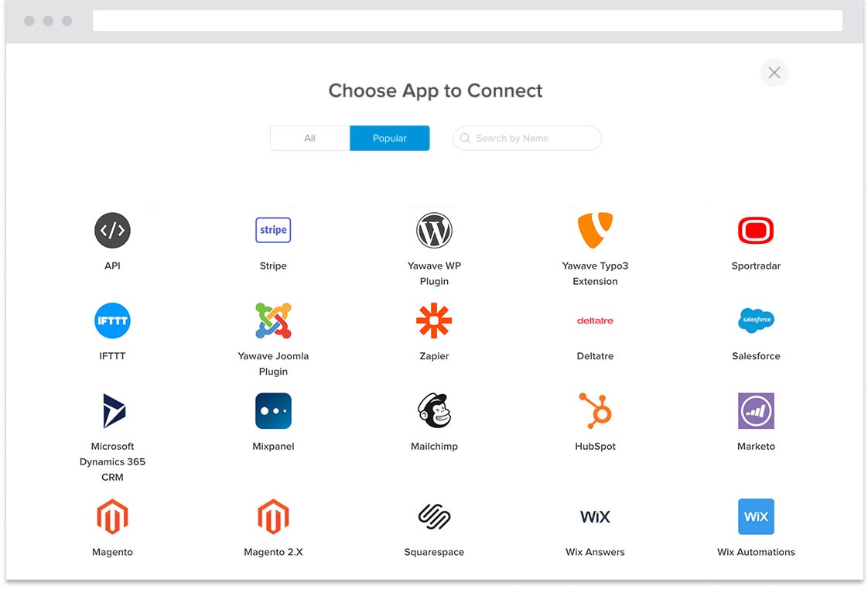The height and width of the screenshot is (593, 868).
Task: Choose the IFTTT blue circle icon
Action: click(112, 320)
